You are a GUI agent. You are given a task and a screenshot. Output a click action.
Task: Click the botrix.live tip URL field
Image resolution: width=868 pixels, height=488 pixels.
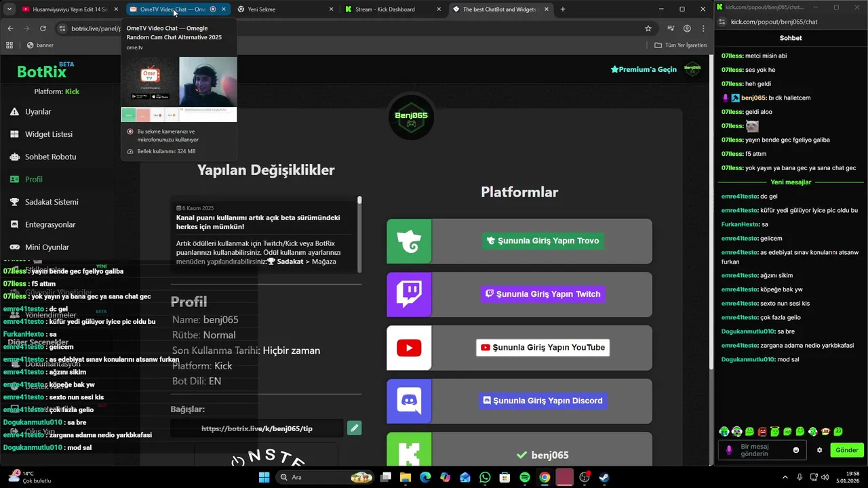tap(257, 428)
